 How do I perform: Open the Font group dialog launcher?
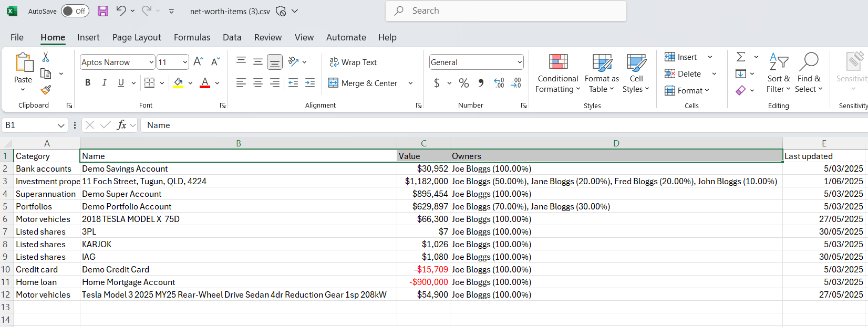click(223, 106)
